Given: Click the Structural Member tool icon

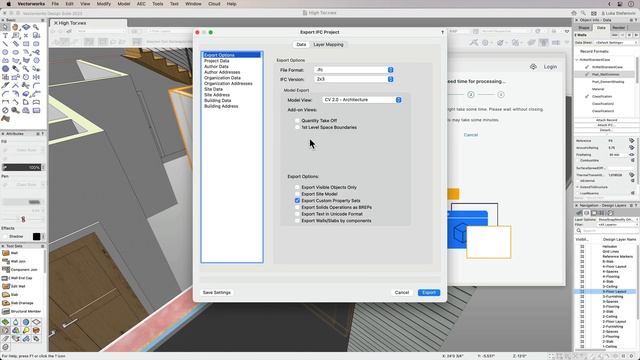Looking at the screenshot, I should 6,311.
